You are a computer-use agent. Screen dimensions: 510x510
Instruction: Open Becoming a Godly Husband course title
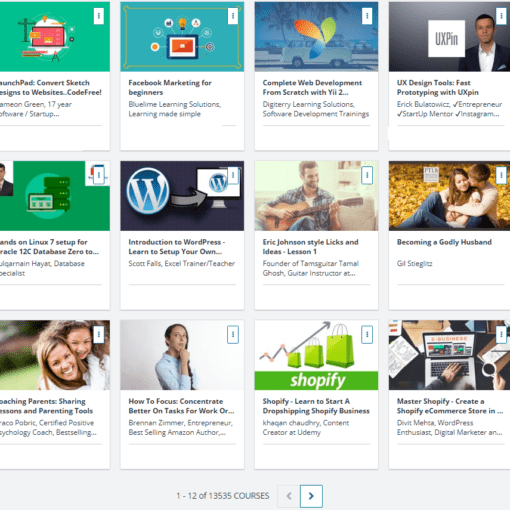[444, 242]
